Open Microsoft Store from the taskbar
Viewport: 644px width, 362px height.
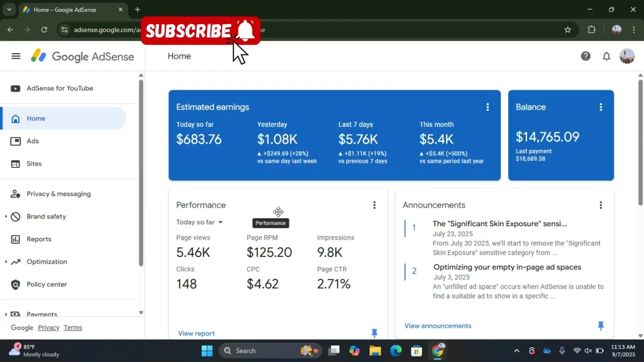[x=416, y=351]
